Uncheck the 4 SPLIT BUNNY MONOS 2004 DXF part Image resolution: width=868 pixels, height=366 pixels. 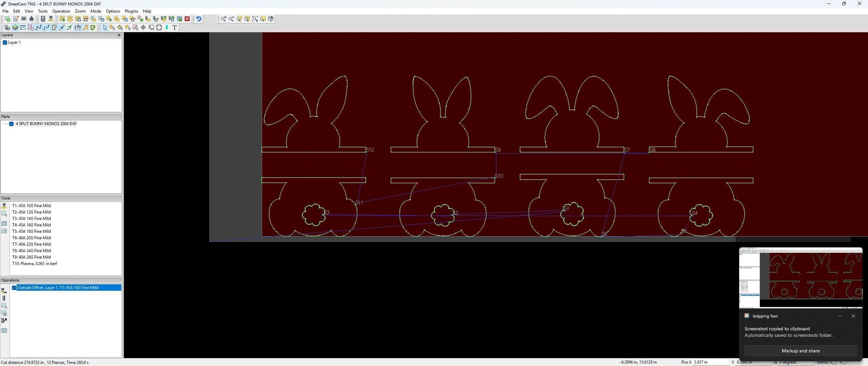(x=11, y=124)
